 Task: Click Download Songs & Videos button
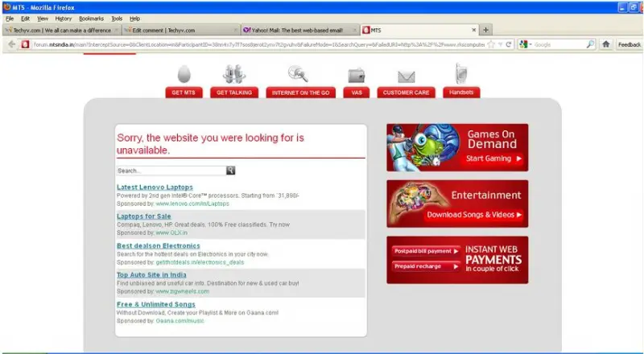474,215
